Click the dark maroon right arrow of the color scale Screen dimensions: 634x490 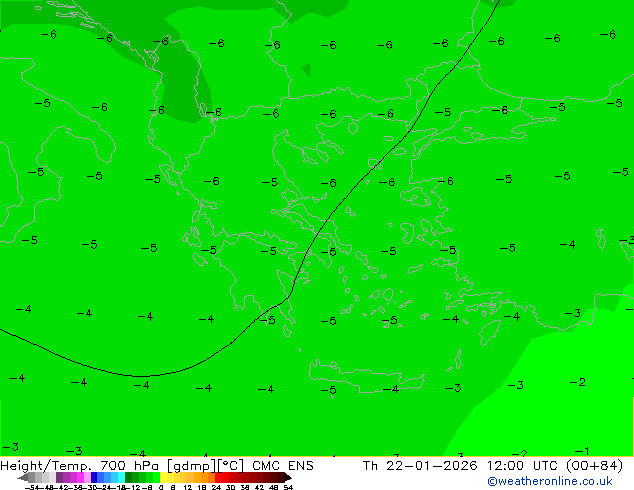coord(288,478)
